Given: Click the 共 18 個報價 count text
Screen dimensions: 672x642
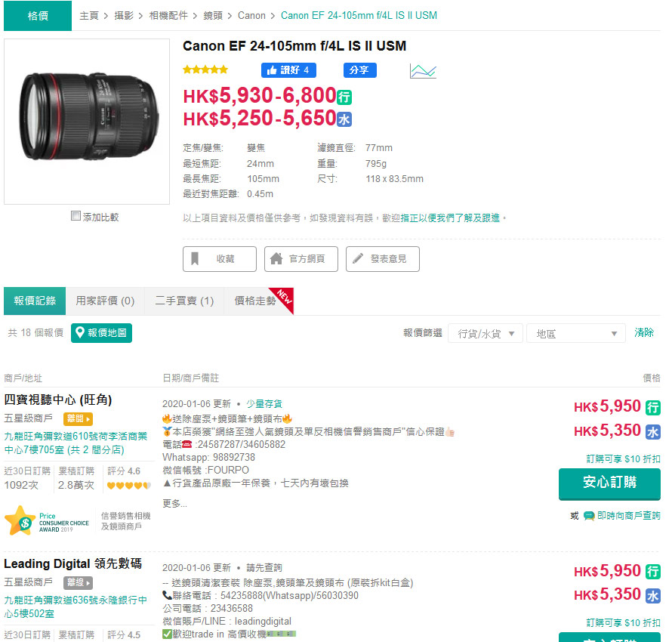Looking at the screenshot, I should coord(35,333).
